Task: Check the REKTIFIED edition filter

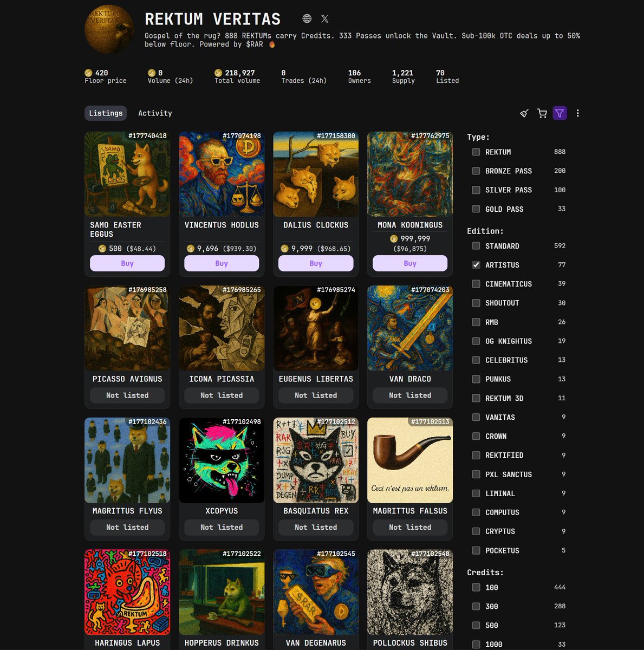Action: click(x=476, y=455)
